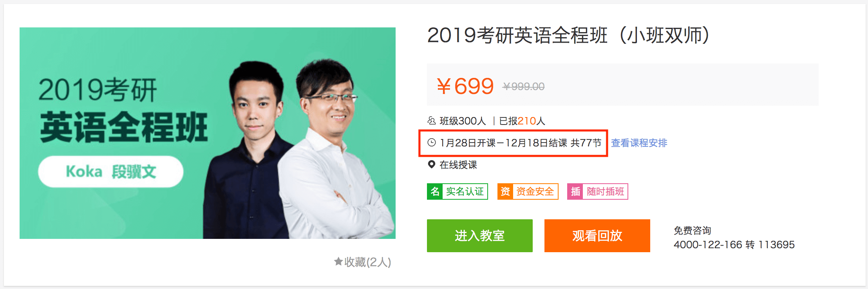Image resolution: width=868 pixels, height=289 pixels.
Task: Click the 实名认证 label
Action: [465, 191]
